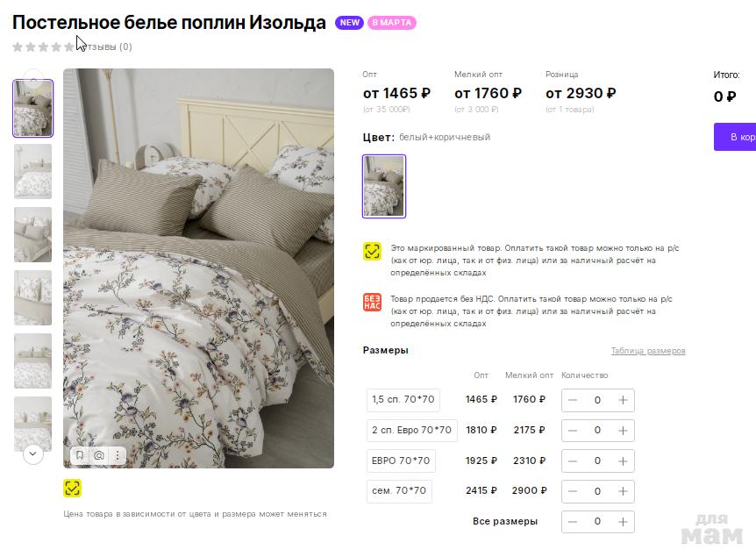Increase quantity for size ЕВРО 70*70
Screen dimensions: 756x557
(623, 461)
